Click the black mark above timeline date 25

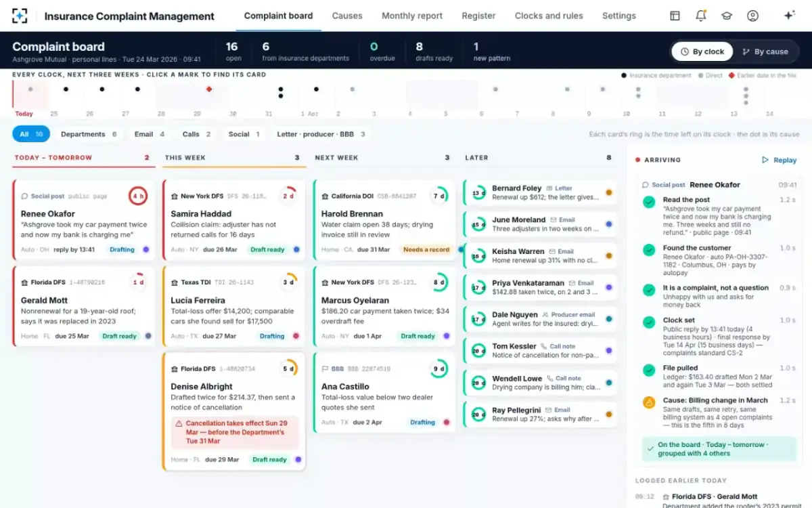click(66, 89)
